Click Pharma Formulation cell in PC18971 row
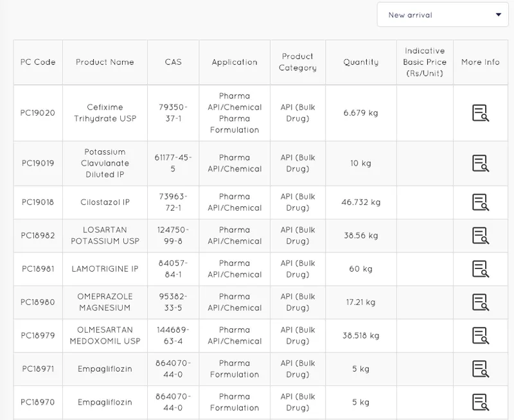Screen dimensions: 514x420 pos(235,369)
